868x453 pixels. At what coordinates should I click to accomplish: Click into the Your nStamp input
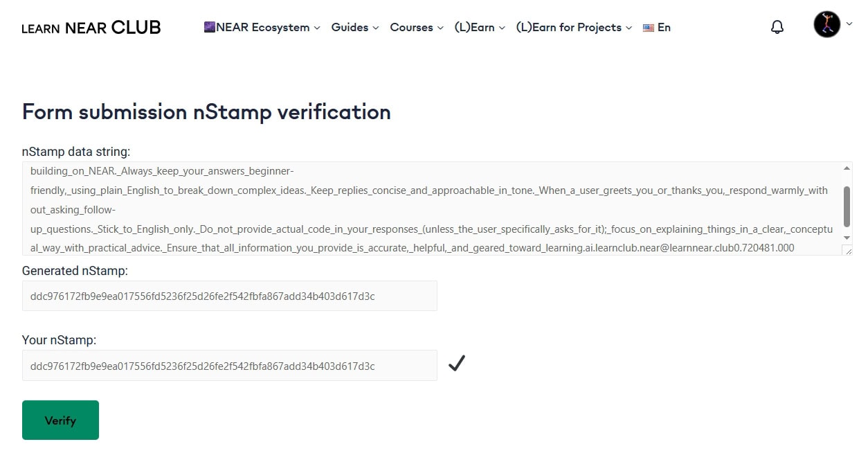click(229, 366)
